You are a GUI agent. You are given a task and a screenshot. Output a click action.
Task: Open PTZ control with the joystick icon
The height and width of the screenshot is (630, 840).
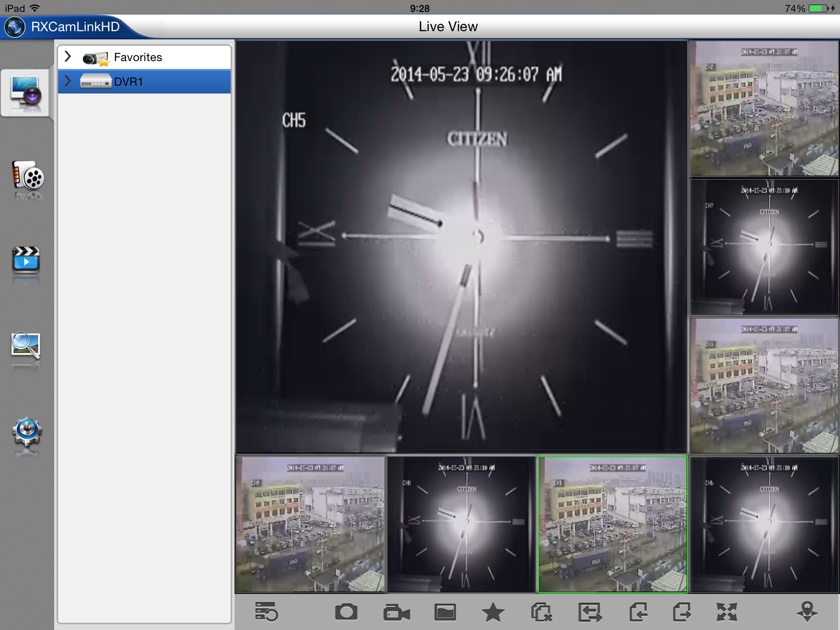pyautogui.click(x=807, y=612)
